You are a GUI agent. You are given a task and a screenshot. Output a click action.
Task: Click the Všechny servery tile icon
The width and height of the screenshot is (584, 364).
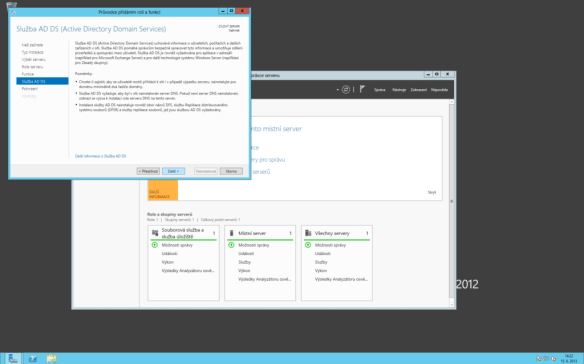pyautogui.click(x=308, y=233)
